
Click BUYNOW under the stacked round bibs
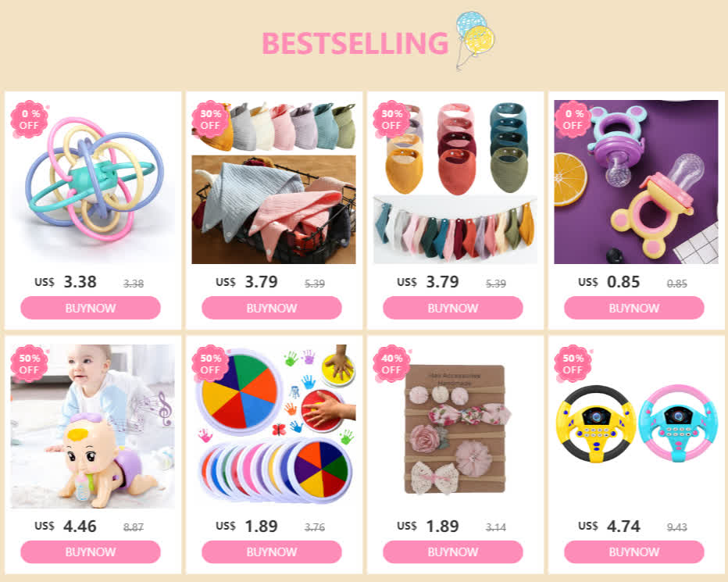(453, 308)
